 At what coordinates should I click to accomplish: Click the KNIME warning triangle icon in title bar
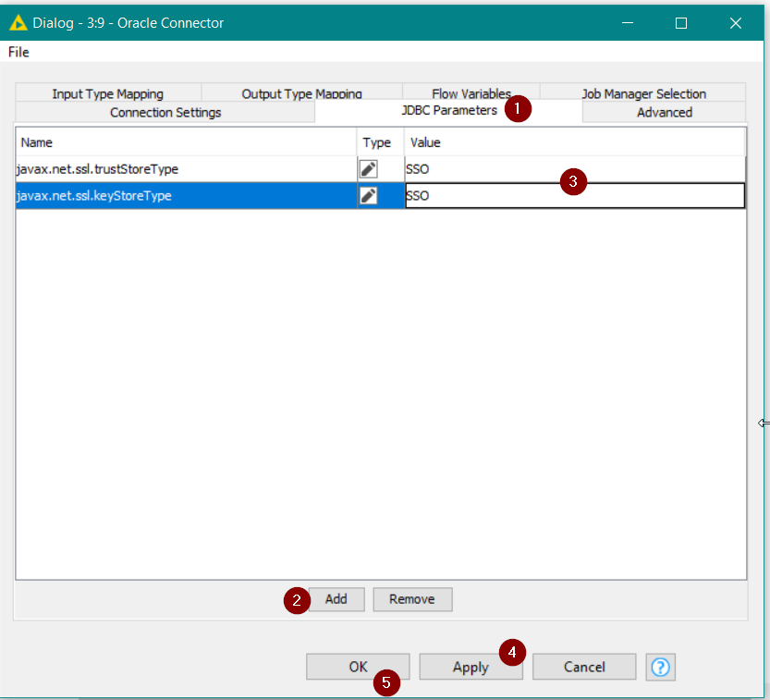point(18,22)
